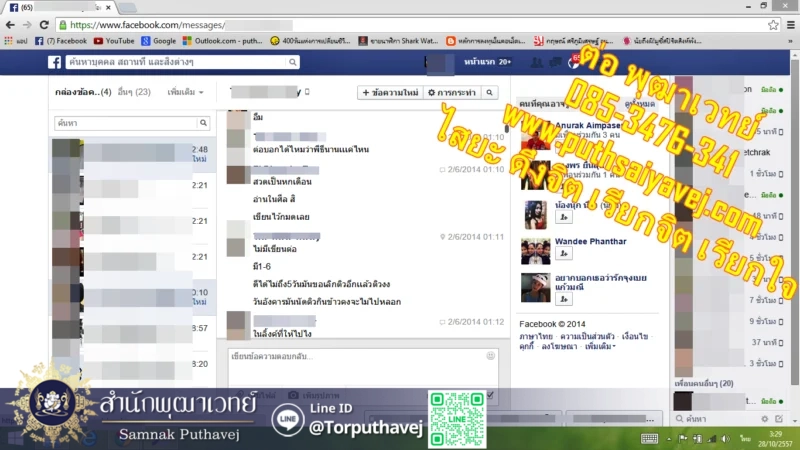The image size is (800, 450).
Task: Click the ลงโฆษณา advertising link
Action: (559, 346)
